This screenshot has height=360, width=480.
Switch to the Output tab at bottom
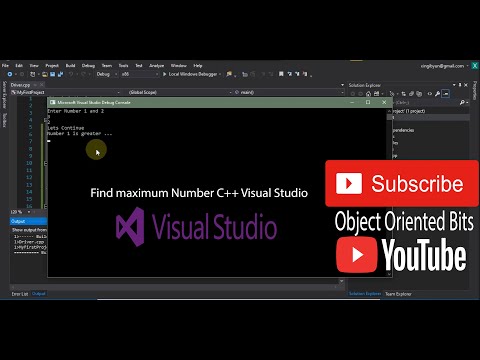pos(39,294)
